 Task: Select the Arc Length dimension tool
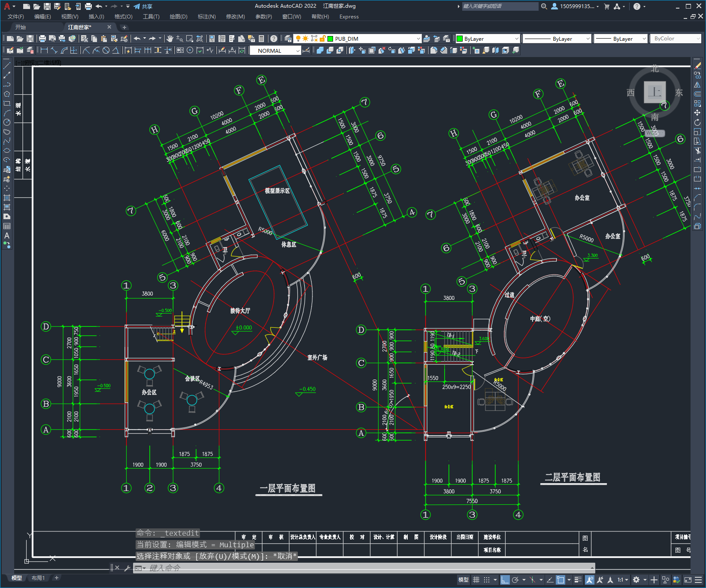pos(64,51)
